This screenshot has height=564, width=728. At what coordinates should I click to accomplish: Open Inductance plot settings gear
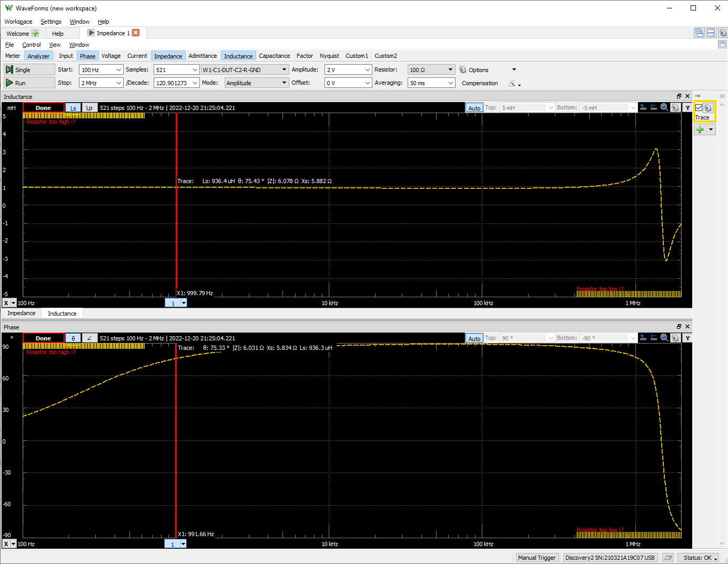(675, 107)
